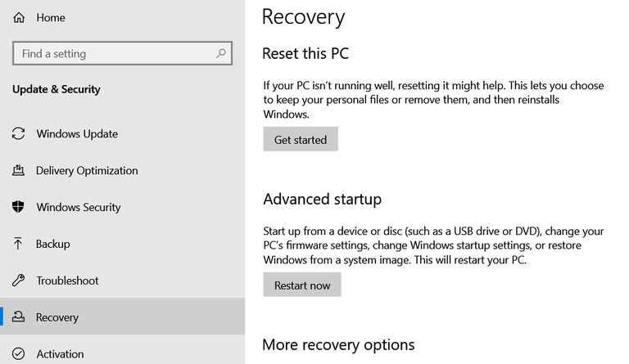
Task: Click the Backup upload arrow icon
Action: click(x=19, y=244)
